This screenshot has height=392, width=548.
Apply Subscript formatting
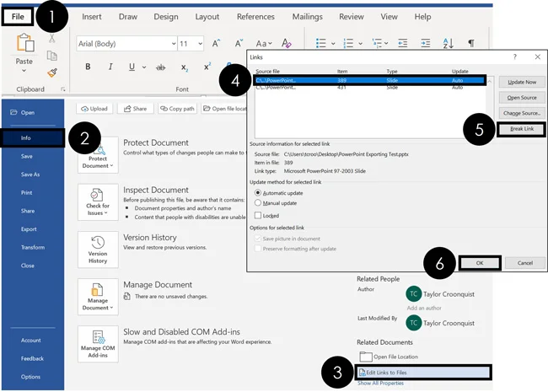[x=184, y=67]
